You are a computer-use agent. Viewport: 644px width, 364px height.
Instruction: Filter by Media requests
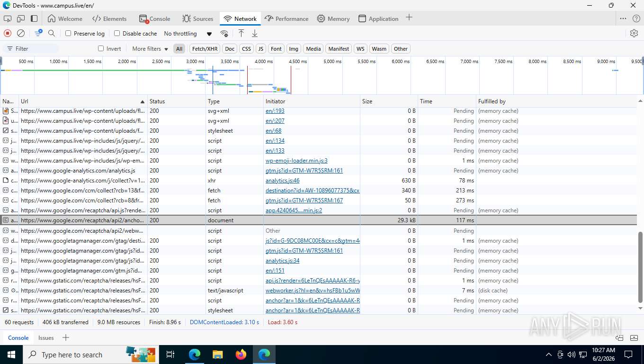(x=313, y=49)
